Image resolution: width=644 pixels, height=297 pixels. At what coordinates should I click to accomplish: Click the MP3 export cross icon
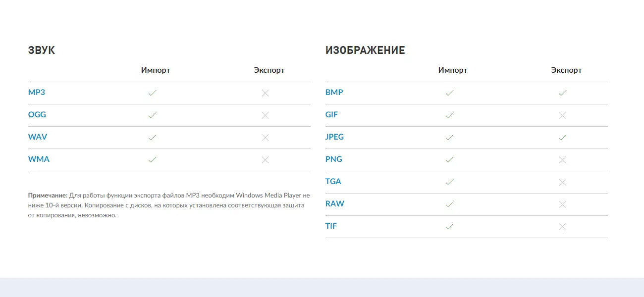click(x=265, y=93)
